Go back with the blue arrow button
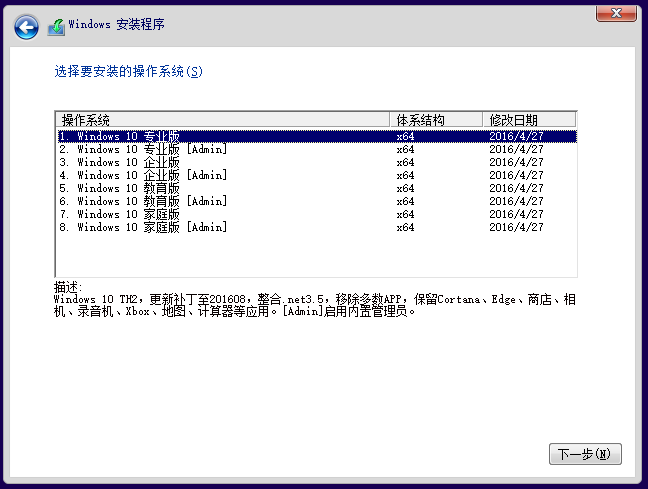648x489 pixels. 26,27
